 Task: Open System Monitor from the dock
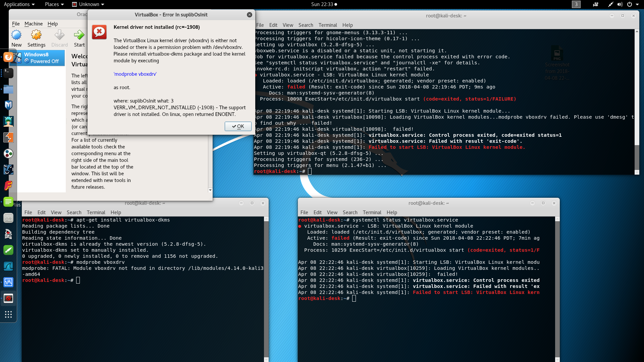(x=8, y=282)
